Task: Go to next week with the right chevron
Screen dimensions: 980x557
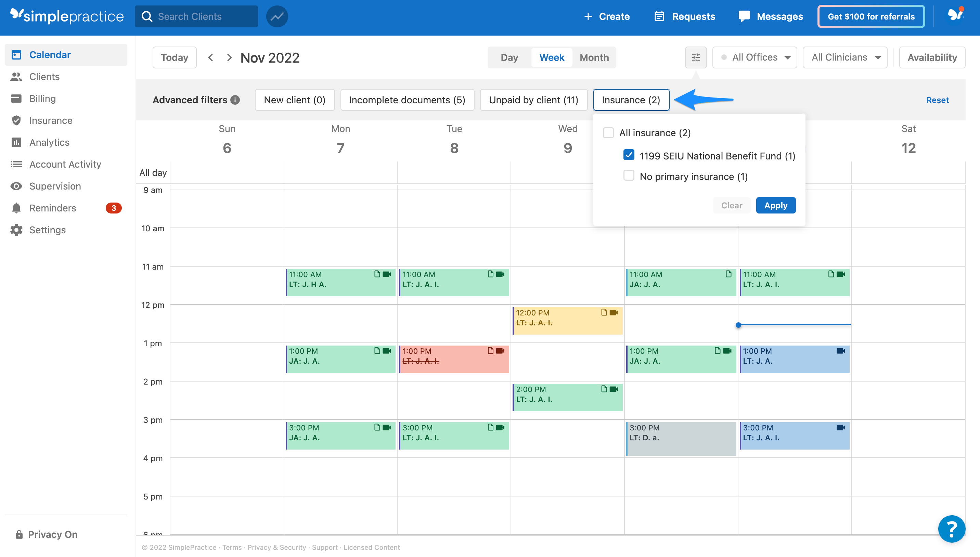Action: [x=229, y=57]
